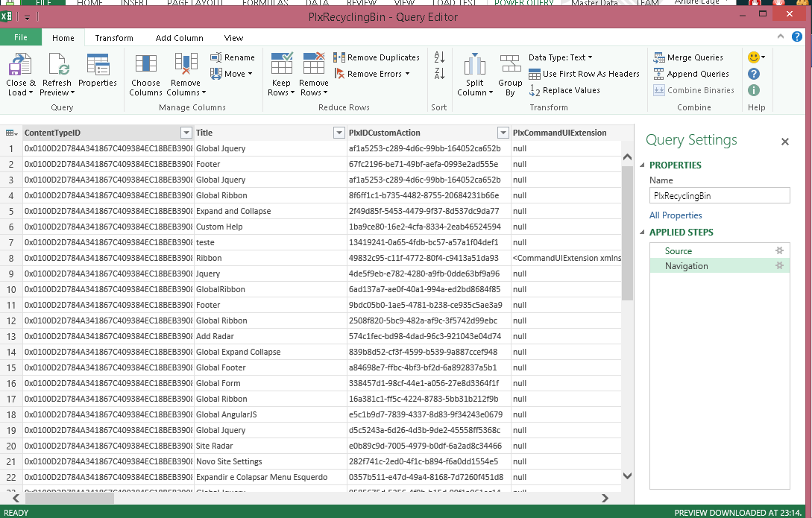Open the Title column filter dropdown
This screenshot has height=518, width=812.
coord(339,133)
